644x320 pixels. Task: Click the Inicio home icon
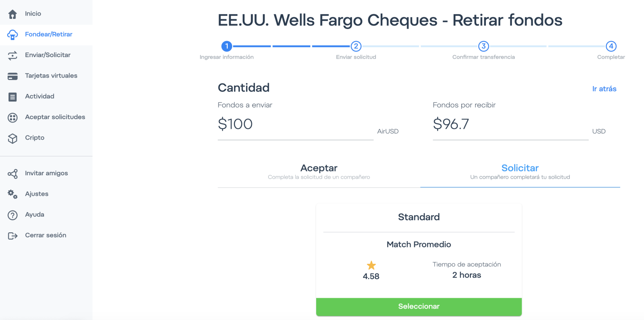13,14
